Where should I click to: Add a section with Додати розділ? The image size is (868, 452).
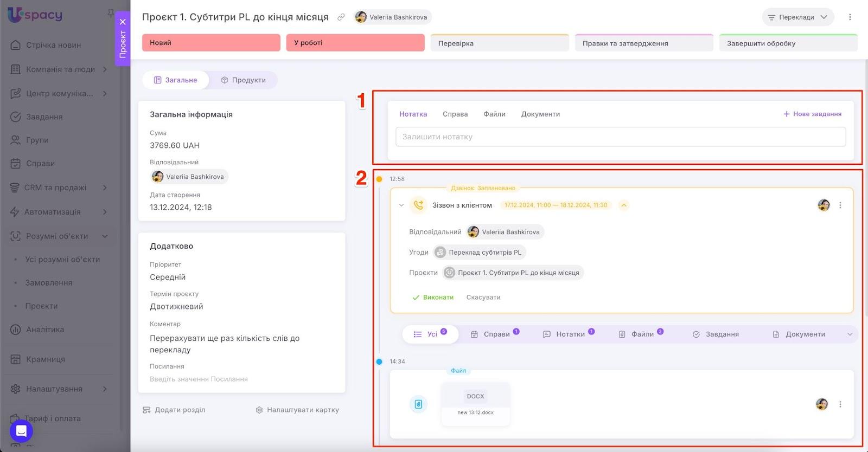[x=174, y=410]
